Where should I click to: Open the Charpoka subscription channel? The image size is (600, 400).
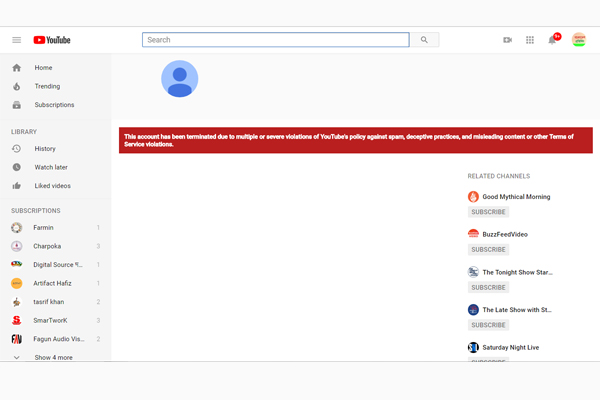48,246
